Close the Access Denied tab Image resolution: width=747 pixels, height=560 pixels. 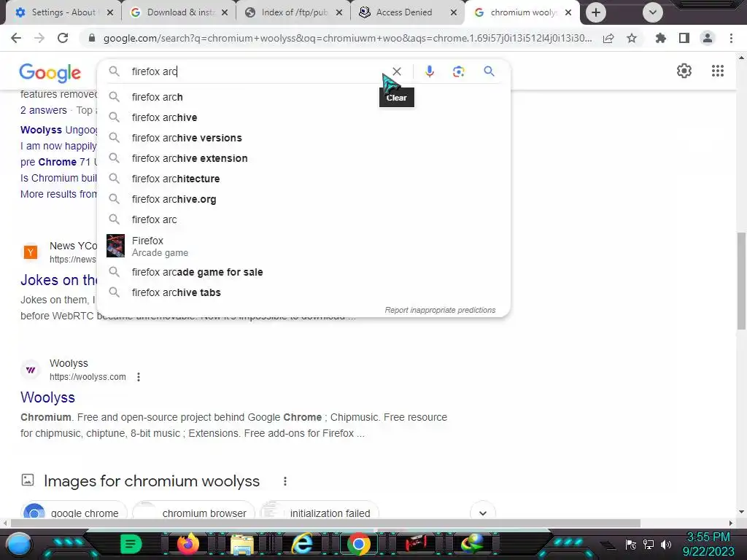tap(454, 12)
